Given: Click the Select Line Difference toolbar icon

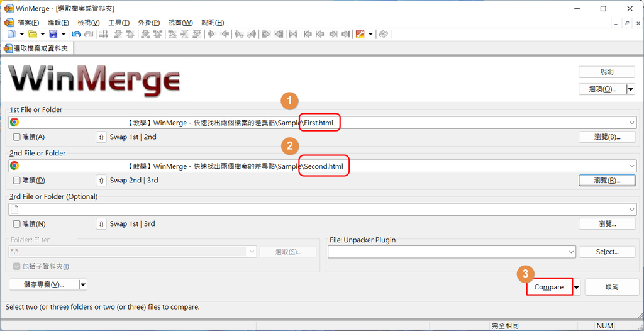Looking at the screenshot, I should point(104,34).
